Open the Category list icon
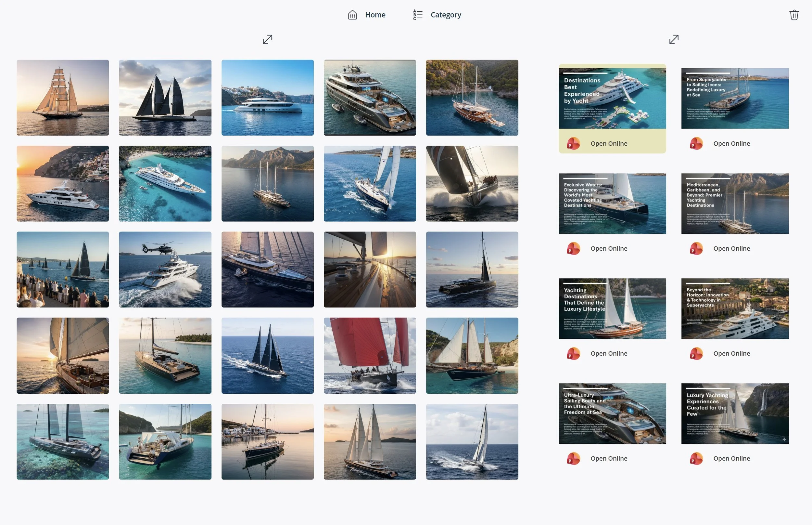The height and width of the screenshot is (525, 812). pos(418,15)
